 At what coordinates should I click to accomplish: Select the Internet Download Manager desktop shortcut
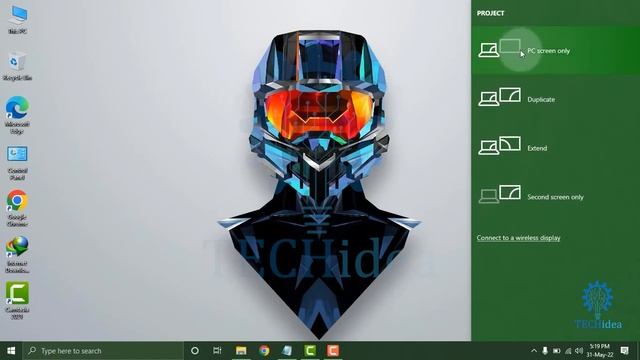(x=17, y=255)
